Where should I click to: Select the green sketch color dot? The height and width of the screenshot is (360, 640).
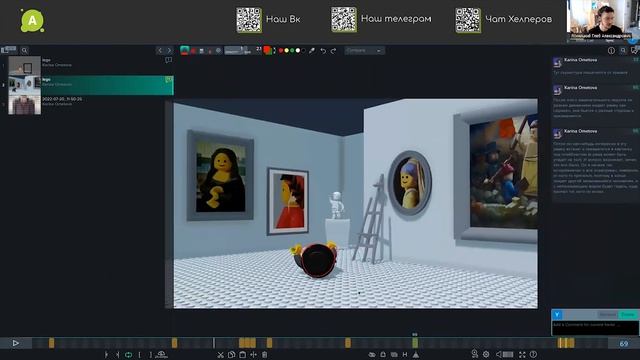292,50
